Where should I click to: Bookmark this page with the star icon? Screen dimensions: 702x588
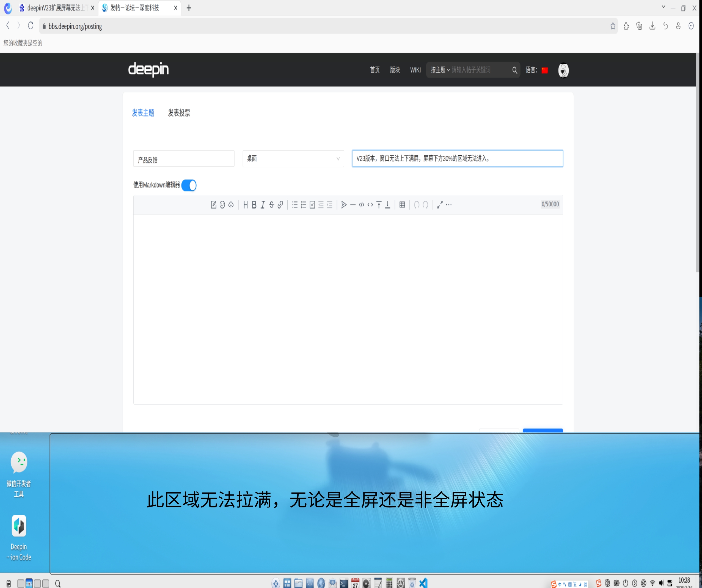(x=612, y=26)
